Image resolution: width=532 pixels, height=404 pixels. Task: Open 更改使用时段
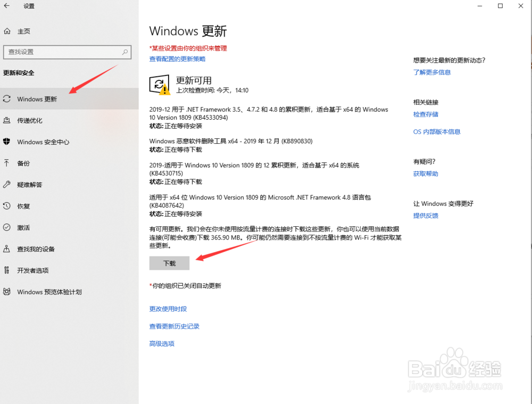168,308
